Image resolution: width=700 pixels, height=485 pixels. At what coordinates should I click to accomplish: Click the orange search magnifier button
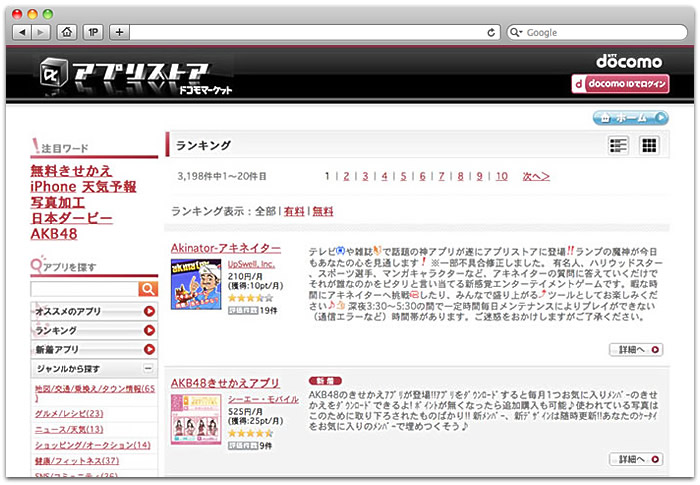click(148, 289)
